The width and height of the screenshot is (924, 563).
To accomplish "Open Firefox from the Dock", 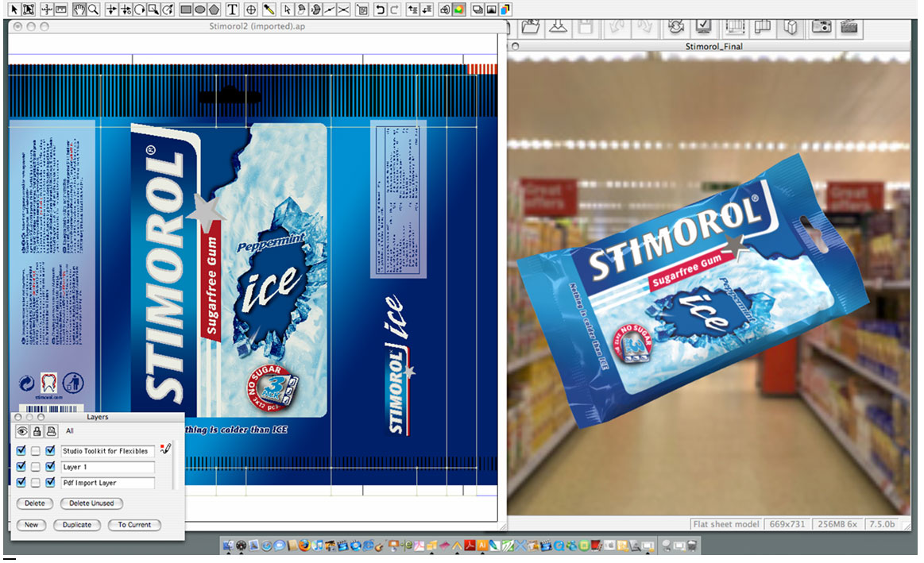I will [x=304, y=546].
